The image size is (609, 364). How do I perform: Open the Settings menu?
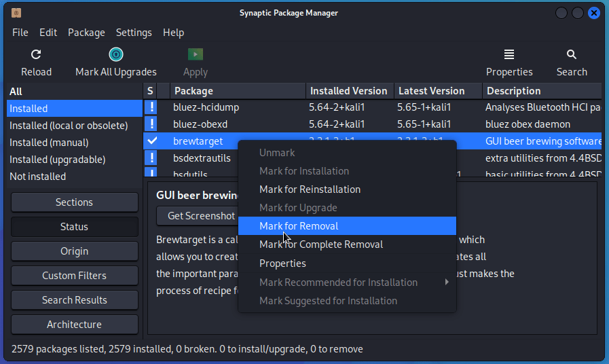click(x=134, y=33)
